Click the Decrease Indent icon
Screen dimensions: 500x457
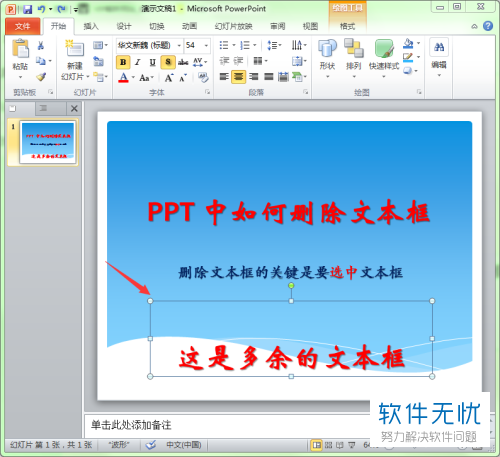(224, 61)
